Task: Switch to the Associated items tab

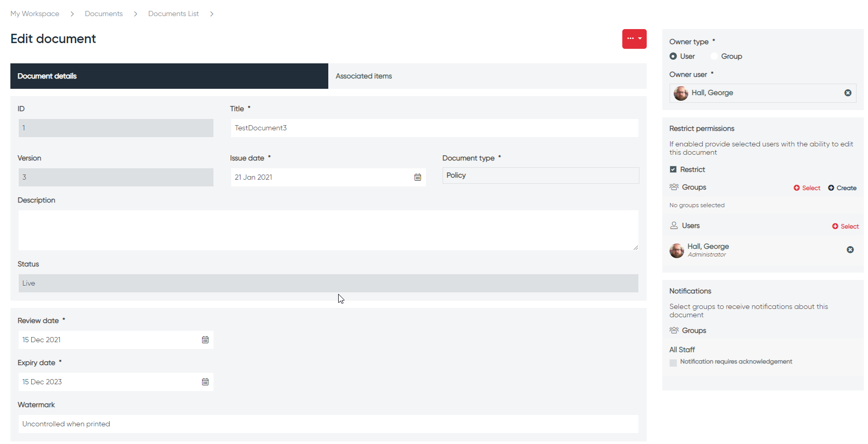Action: point(487,76)
